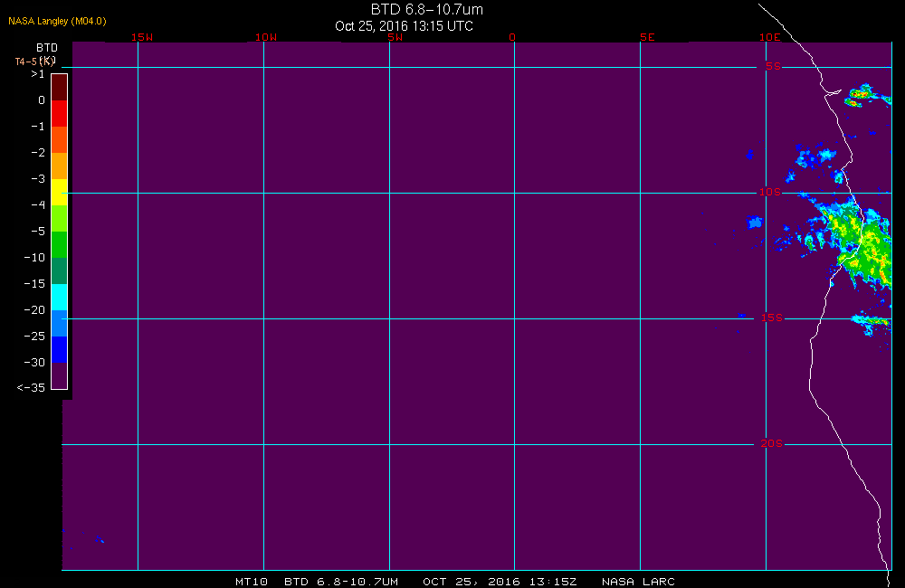The height and width of the screenshot is (588, 905).
Task: Pick the orange-red segment between -1 and -2
Action: pos(60,139)
